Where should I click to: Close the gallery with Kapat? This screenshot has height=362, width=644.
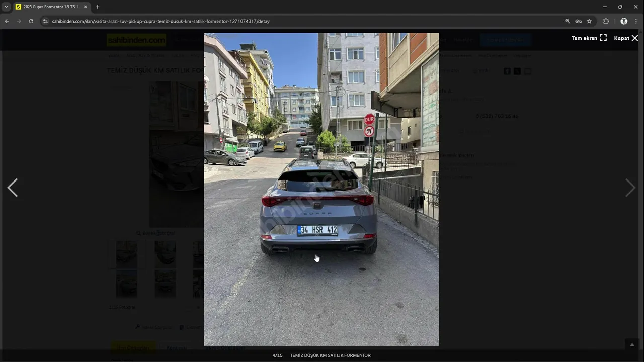click(626, 38)
